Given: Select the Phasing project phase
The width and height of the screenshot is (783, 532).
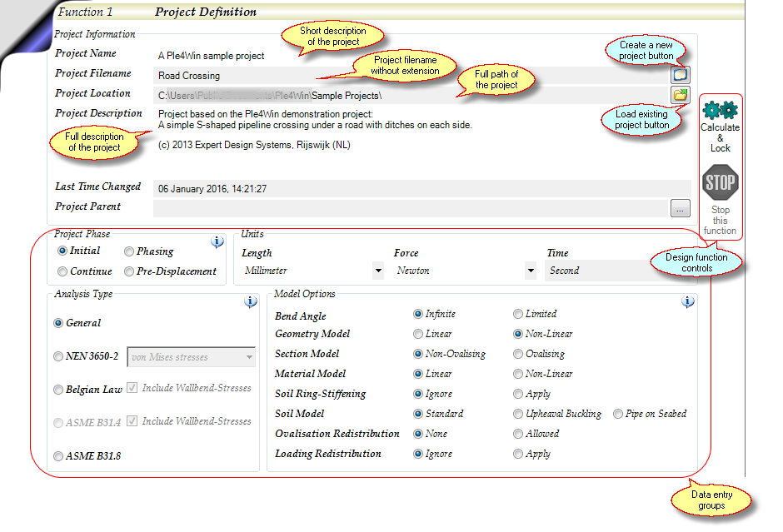Looking at the screenshot, I should 130,251.
